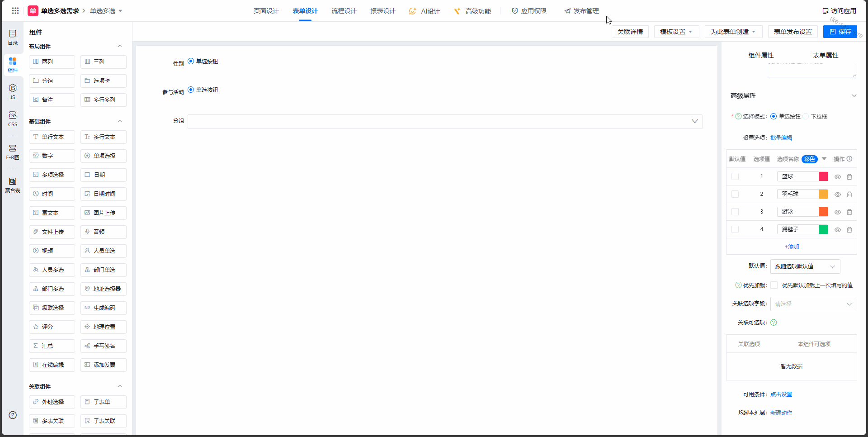Collapse the 布局组件 section

coord(120,46)
